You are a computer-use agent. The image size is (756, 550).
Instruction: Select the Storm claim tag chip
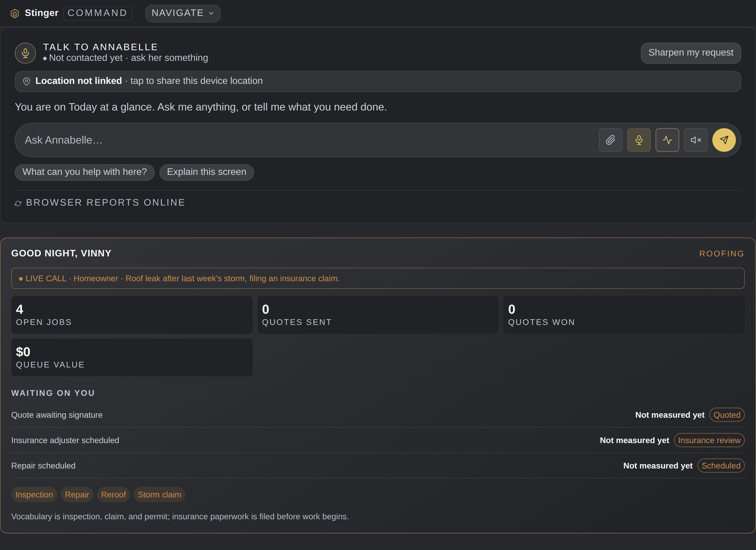coord(159,495)
